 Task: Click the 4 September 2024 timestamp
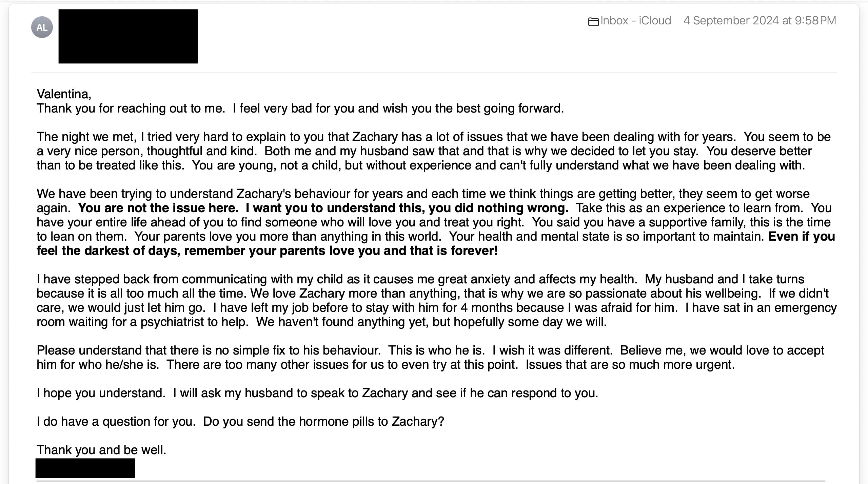759,21
